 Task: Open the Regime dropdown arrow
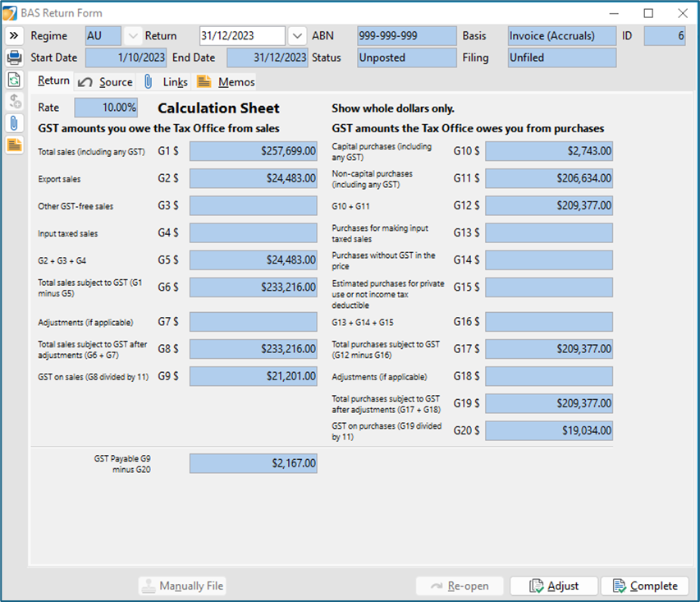(x=132, y=36)
